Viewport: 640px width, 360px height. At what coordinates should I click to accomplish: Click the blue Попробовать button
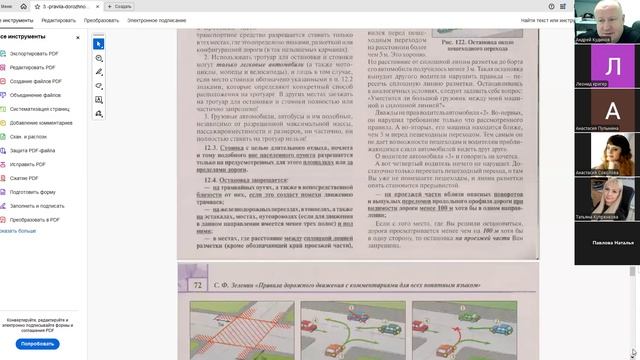tap(38, 344)
